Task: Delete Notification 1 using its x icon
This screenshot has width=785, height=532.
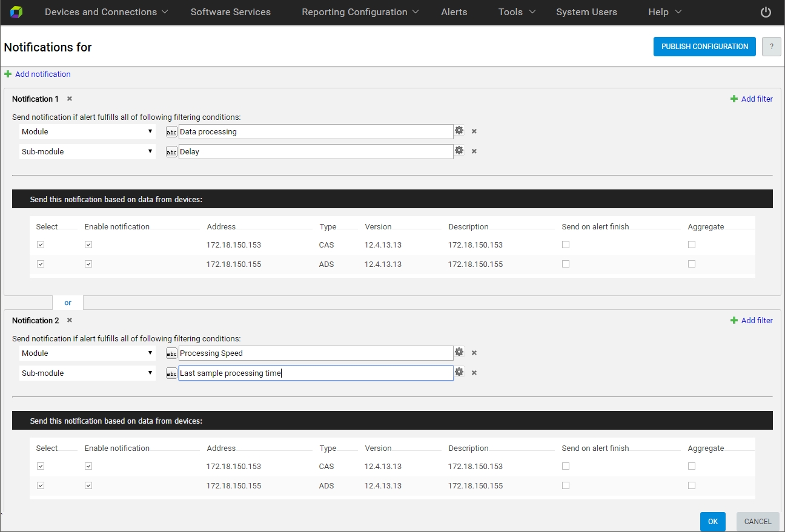Action: (70, 99)
